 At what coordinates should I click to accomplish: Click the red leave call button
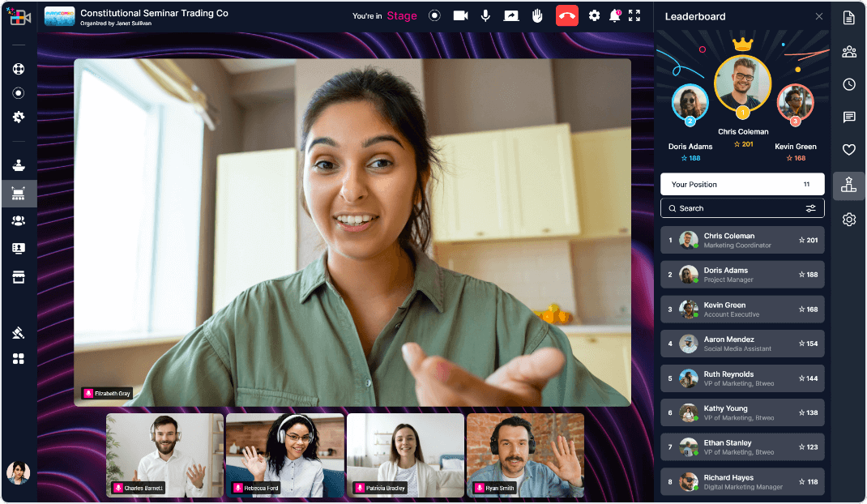tap(566, 15)
